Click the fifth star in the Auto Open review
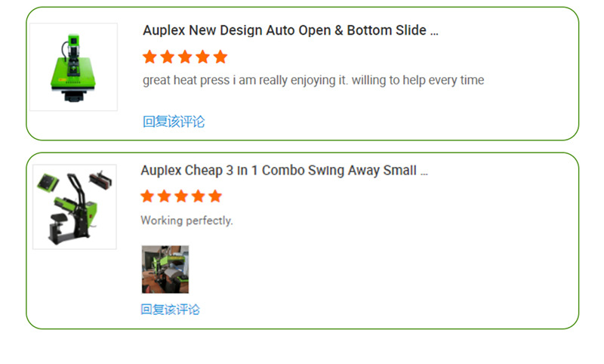This screenshot has width=604, height=364. pos(220,57)
